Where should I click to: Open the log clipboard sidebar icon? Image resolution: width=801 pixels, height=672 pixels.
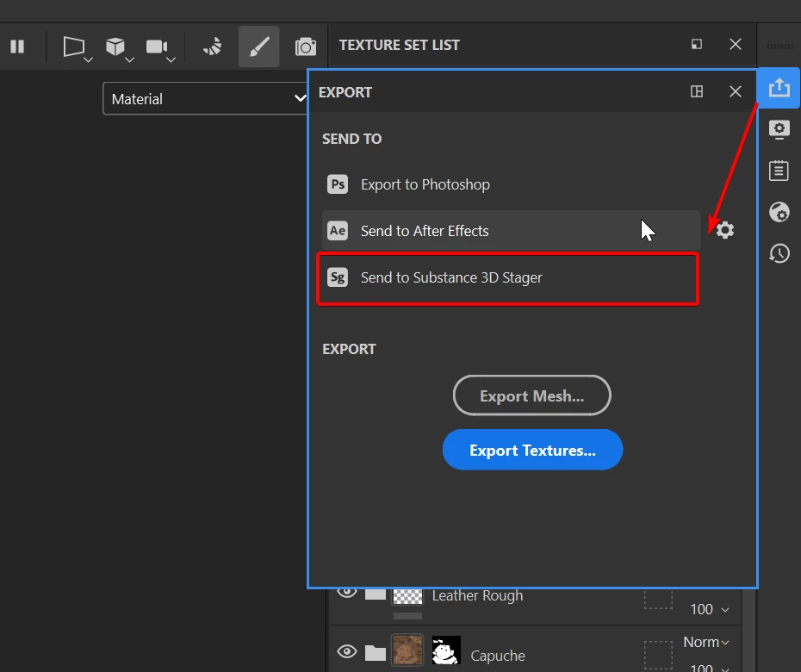click(x=779, y=171)
